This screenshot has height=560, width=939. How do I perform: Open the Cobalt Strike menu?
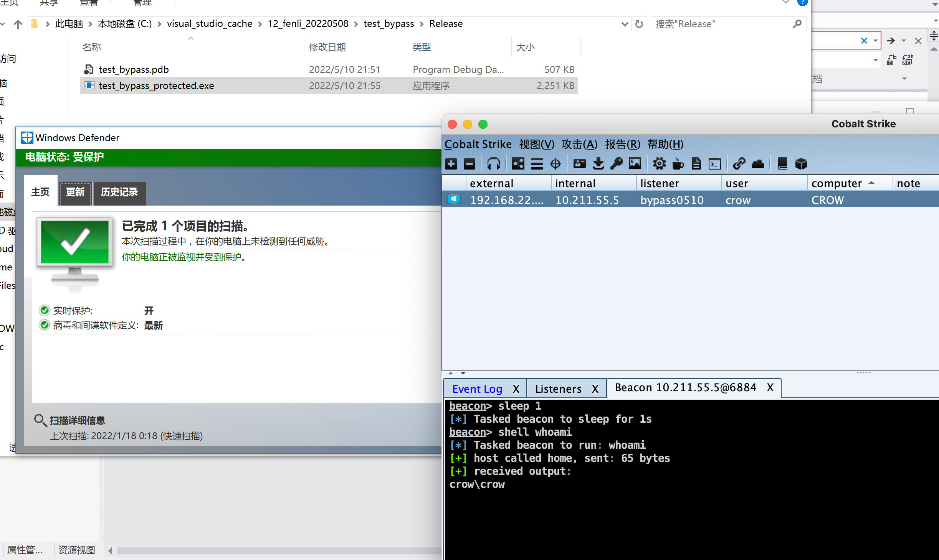(x=478, y=145)
